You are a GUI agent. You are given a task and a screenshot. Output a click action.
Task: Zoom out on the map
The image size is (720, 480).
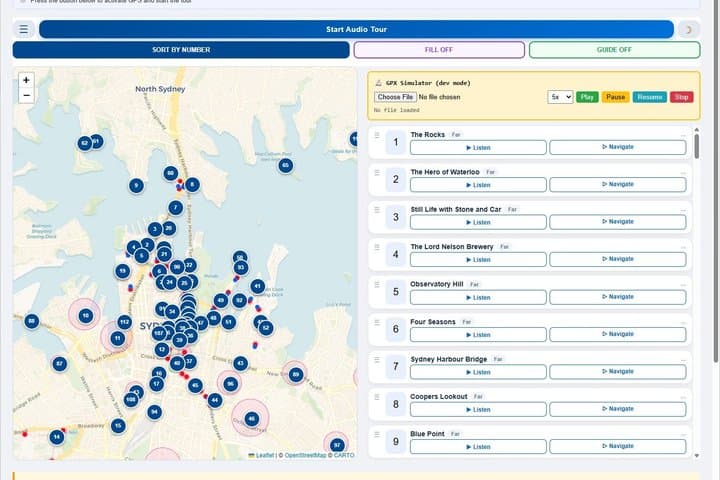pyautogui.click(x=26, y=96)
